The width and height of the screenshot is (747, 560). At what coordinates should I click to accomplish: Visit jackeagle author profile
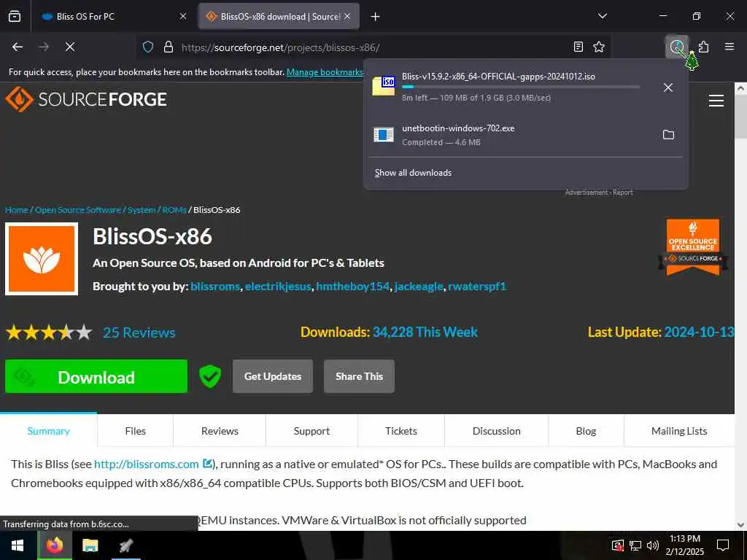(x=419, y=287)
